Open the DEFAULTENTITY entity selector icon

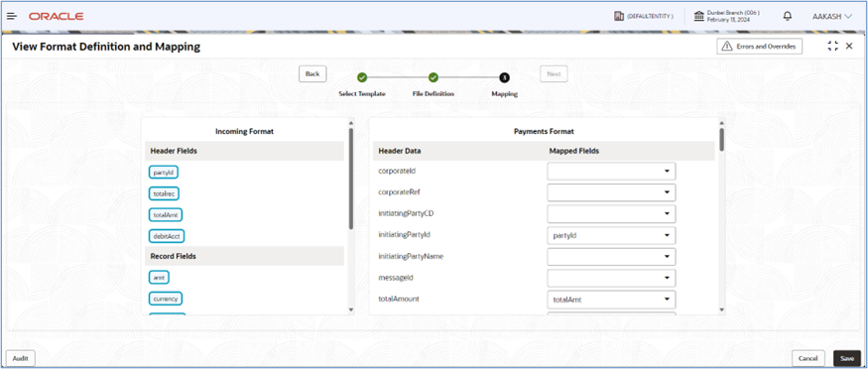(x=619, y=17)
